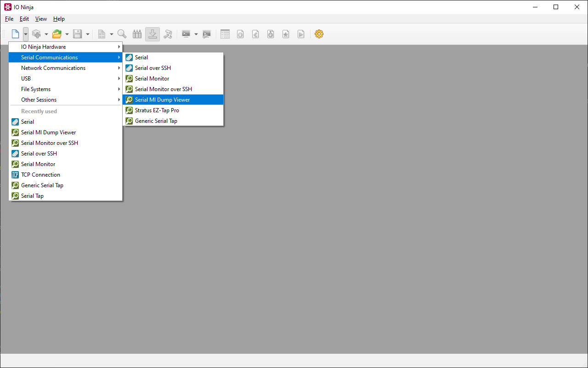Expand the terminal monitor dropdown arrow
Viewport: 588px width, 368px height.
coord(196,34)
